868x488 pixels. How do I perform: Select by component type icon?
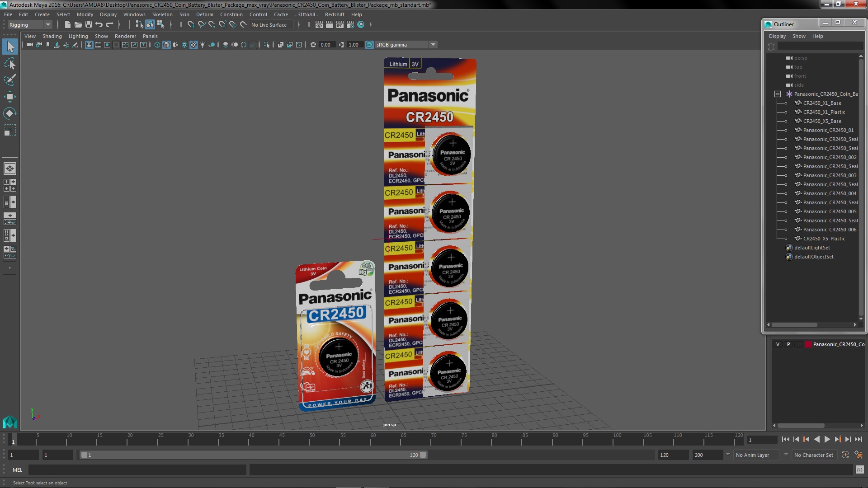[160, 25]
